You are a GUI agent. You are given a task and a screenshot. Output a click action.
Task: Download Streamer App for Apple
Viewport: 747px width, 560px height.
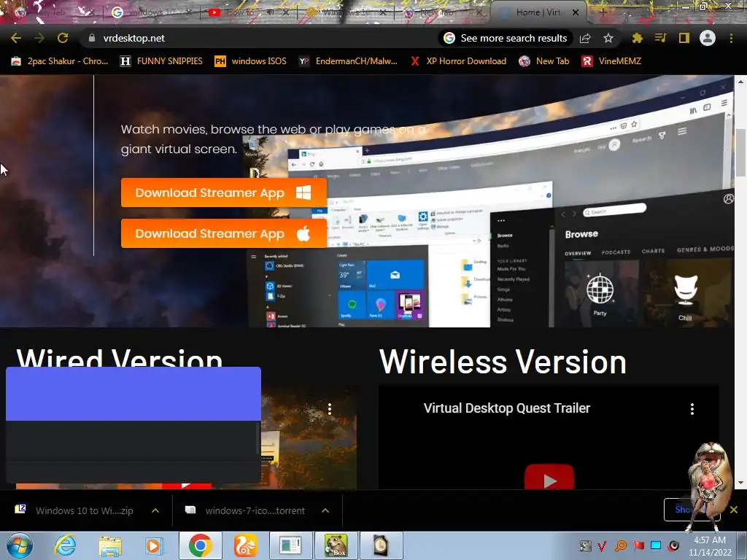tap(223, 233)
